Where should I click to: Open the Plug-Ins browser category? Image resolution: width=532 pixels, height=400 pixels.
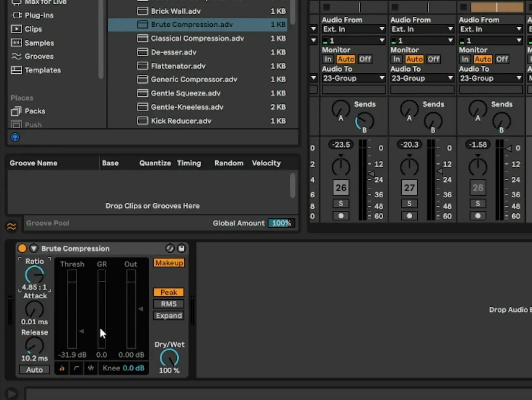[x=32, y=15]
